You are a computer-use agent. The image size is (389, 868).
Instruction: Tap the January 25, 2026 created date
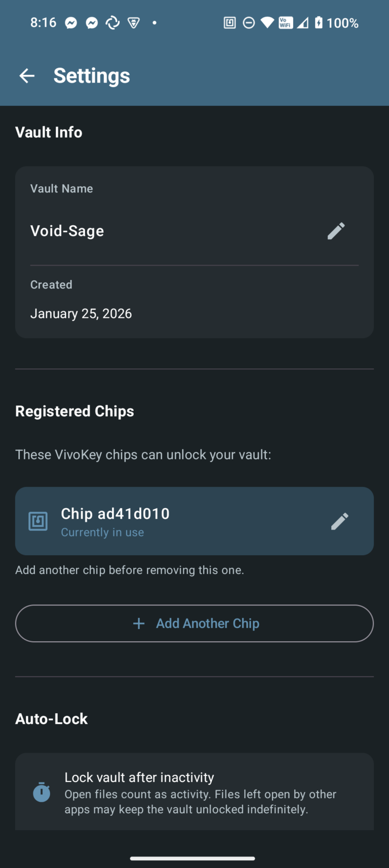(81, 314)
